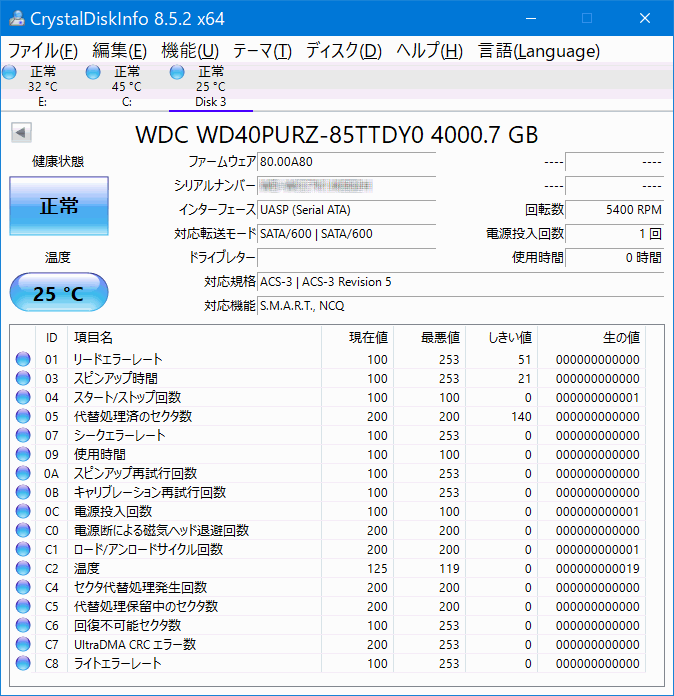Open the ディスク(D) menu

tap(344, 51)
